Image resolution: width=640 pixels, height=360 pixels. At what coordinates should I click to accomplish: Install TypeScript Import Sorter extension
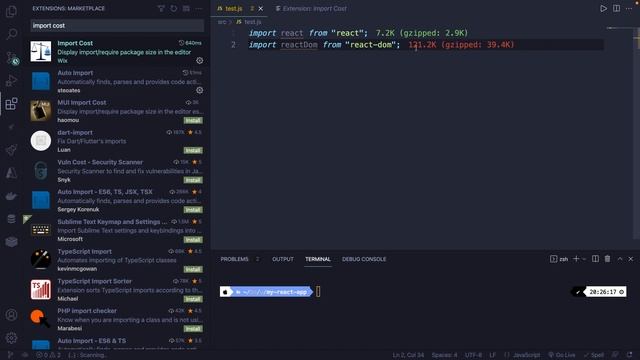(x=193, y=299)
